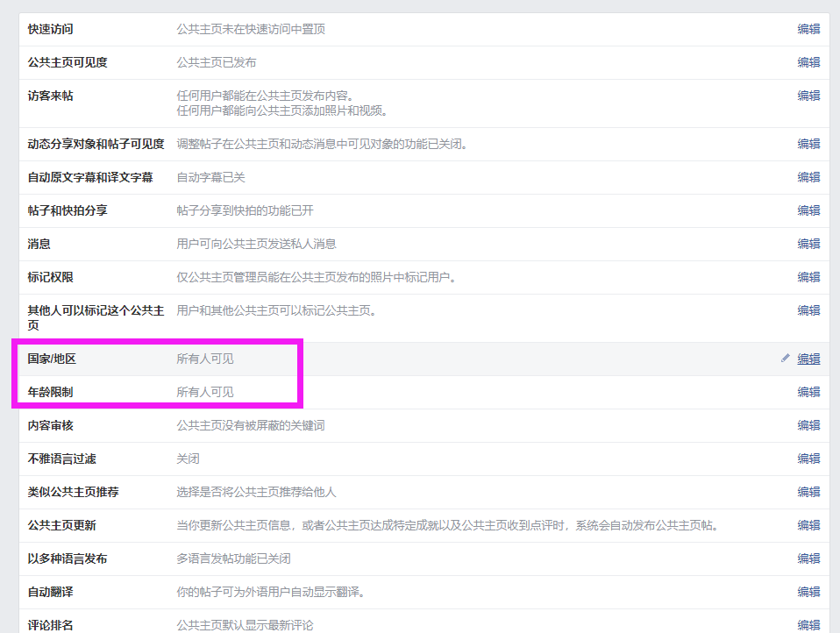Click 编辑 link in 国家/地区 row
Screen dimensions: 840x633
(x=808, y=359)
